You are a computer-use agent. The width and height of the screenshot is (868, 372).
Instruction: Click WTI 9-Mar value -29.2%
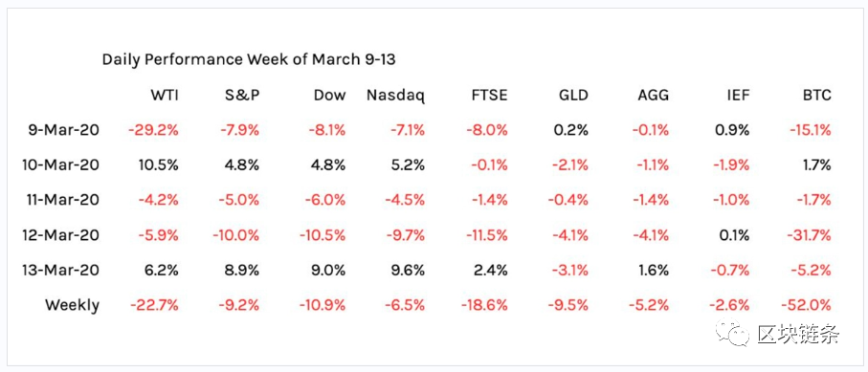point(153,130)
